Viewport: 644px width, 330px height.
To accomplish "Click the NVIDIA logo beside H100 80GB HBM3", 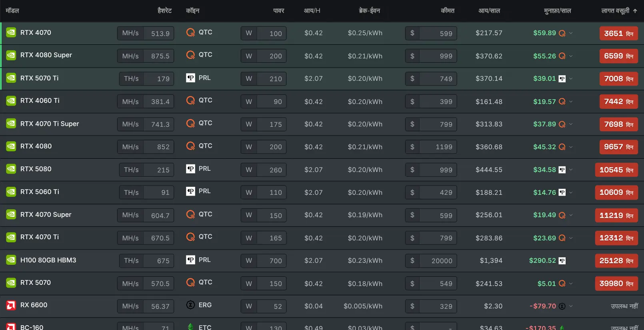I will (11, 260).
